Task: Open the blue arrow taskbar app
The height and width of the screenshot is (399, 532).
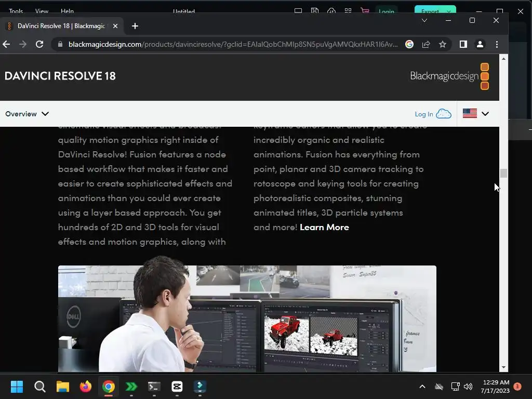Action: tap(200, 387)
